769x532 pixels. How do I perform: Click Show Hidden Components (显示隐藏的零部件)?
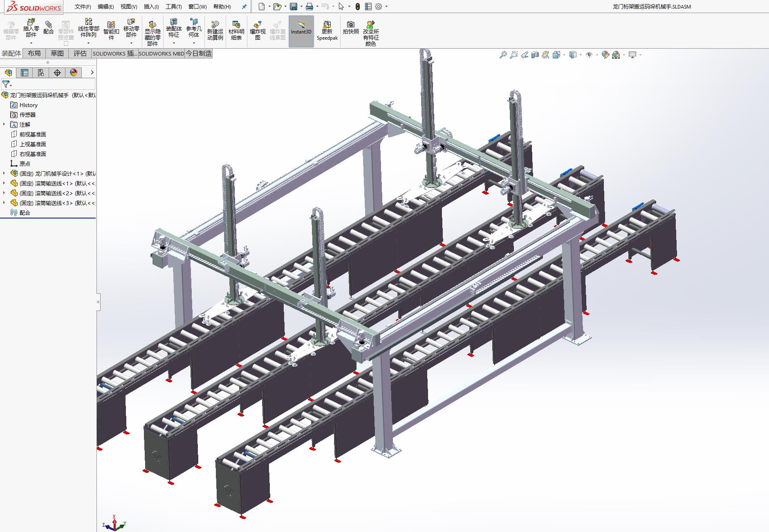[152, 34]
